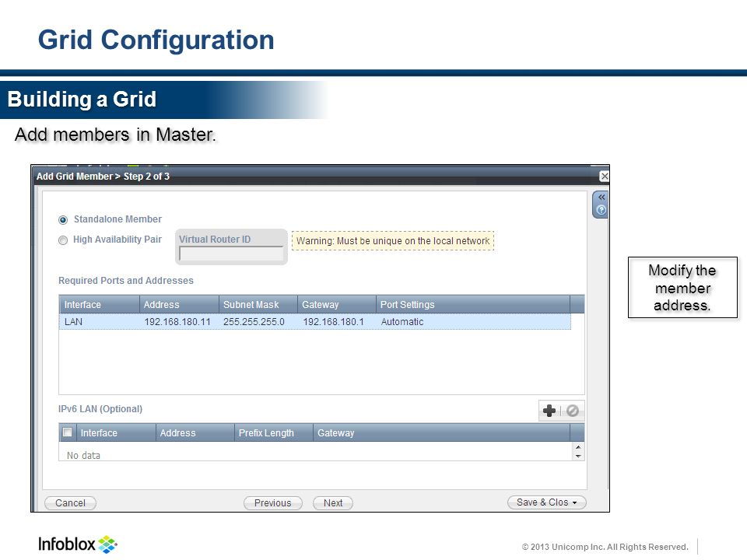Click the Save & Close button text
This screenshot has height=560, width=747.
point(542,502)
